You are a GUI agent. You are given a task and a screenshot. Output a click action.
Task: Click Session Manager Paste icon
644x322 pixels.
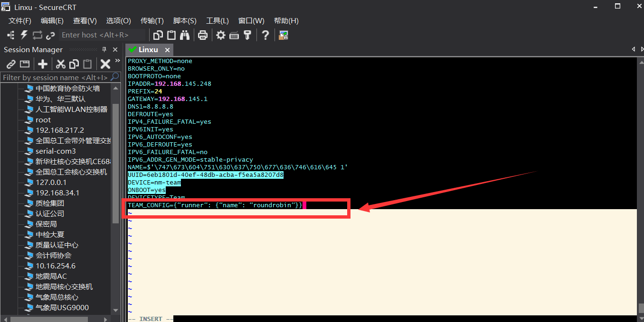pyautogui.click(x=87, y=64)
